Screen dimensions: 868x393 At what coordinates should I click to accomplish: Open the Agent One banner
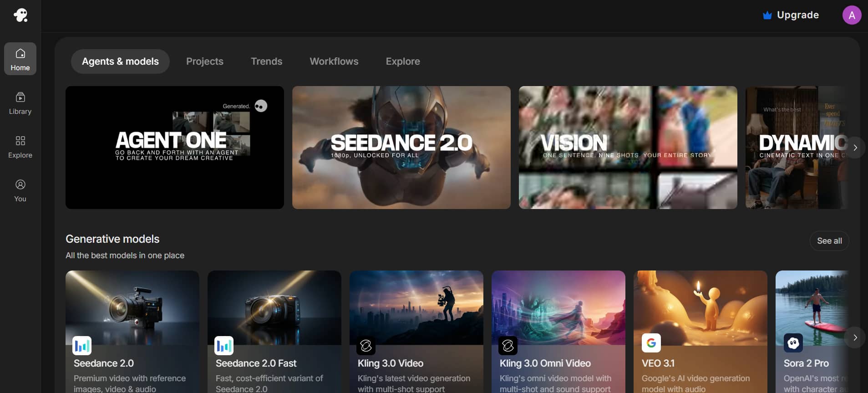tap(175, 148)
